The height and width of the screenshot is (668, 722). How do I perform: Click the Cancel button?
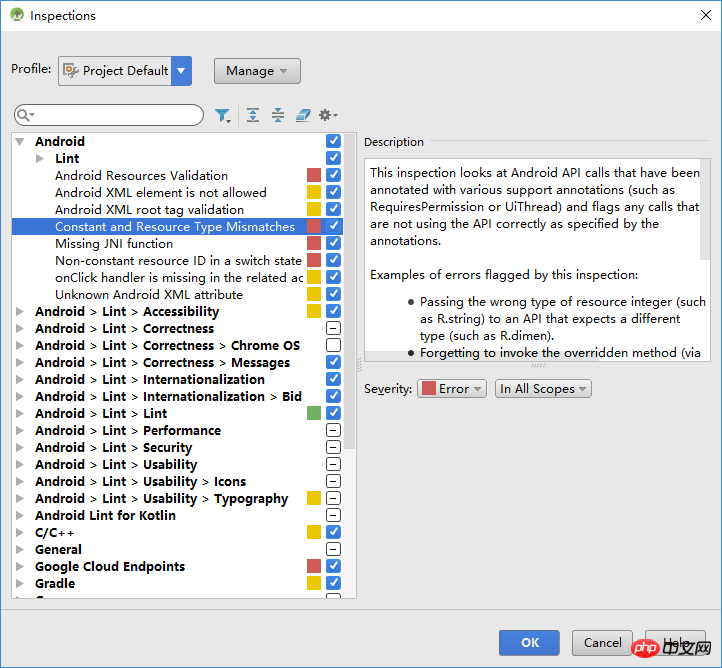602,643
